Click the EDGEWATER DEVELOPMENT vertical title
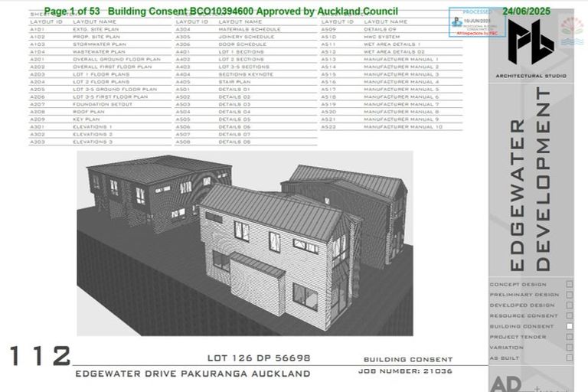Screen dimensions: 588x392 pyautogui.click(x=530, y=179)
